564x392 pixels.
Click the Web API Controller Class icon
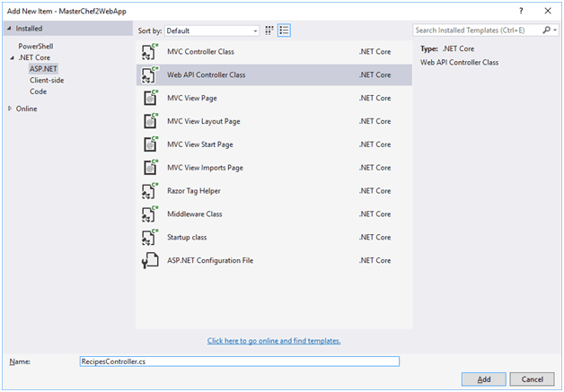(150, 74)
